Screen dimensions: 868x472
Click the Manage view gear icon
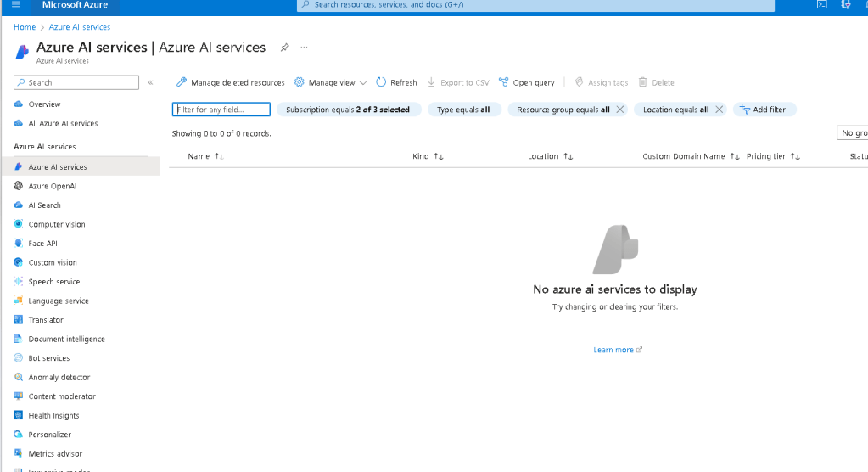coord(299,82)
